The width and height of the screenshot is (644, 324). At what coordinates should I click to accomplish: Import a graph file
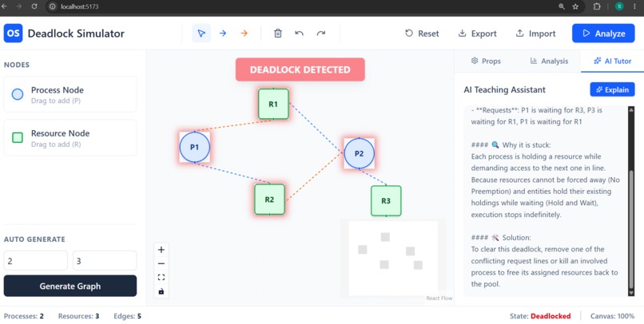[x=535, y=34]
